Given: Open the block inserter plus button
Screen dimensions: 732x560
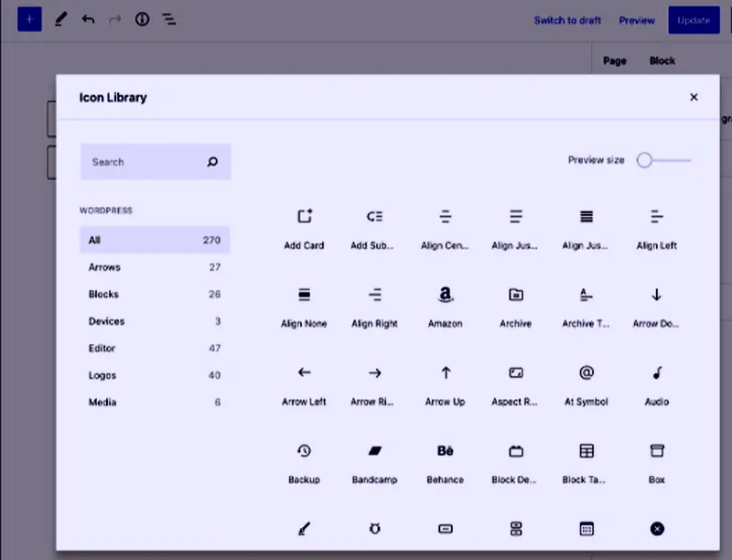Looking at the screenshot, I should 29,19.
